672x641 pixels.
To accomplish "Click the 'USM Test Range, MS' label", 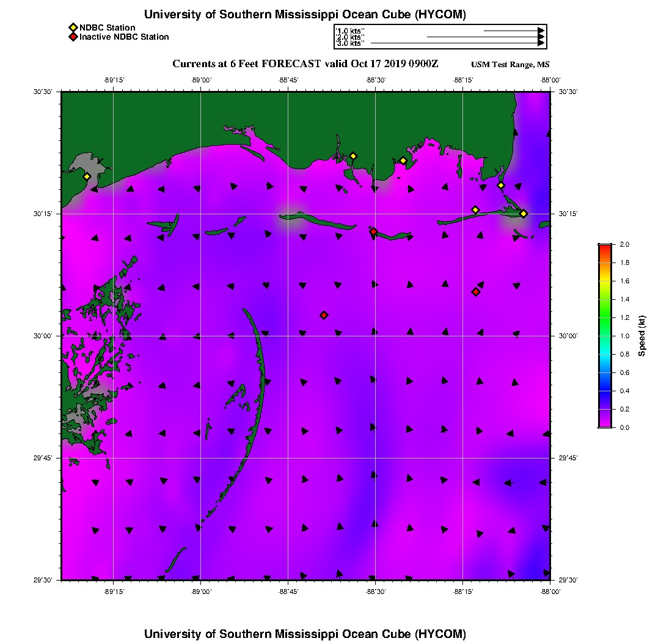I will point(510,65).
